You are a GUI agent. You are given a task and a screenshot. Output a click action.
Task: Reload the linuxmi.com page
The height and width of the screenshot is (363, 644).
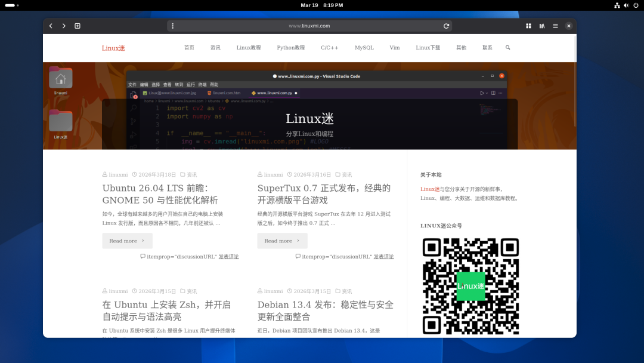[446, 26]
